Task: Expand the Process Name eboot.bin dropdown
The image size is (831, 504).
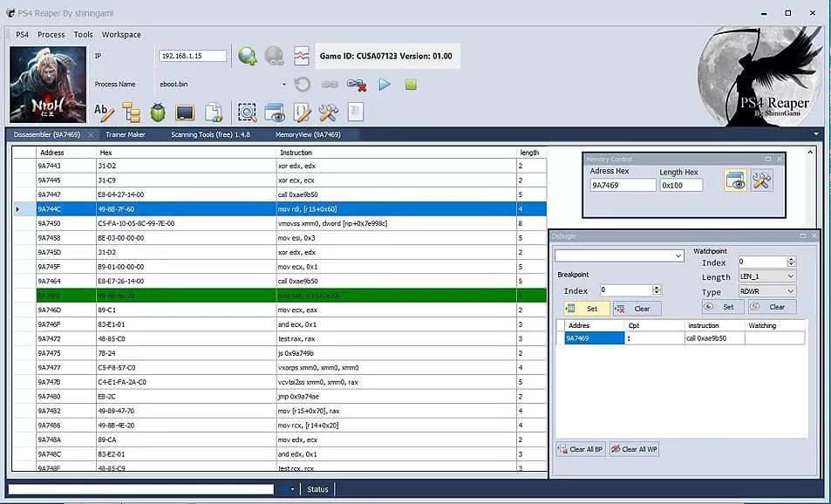Action: click(284, 85)
